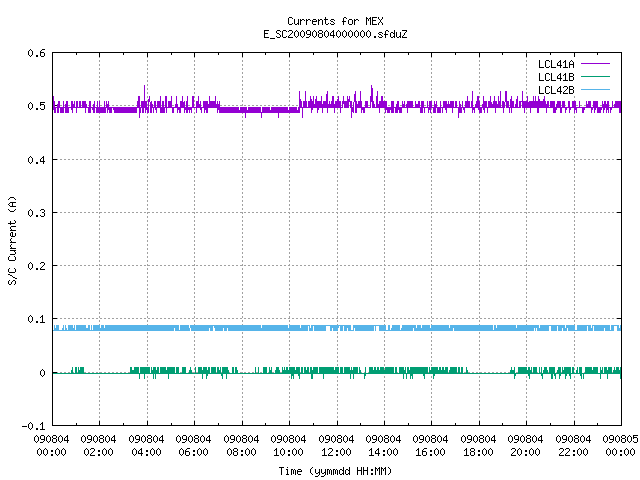Screen dimensions: 640x480
Task: Click the x-axis tick '090804 06:00'
Action: 193,446
